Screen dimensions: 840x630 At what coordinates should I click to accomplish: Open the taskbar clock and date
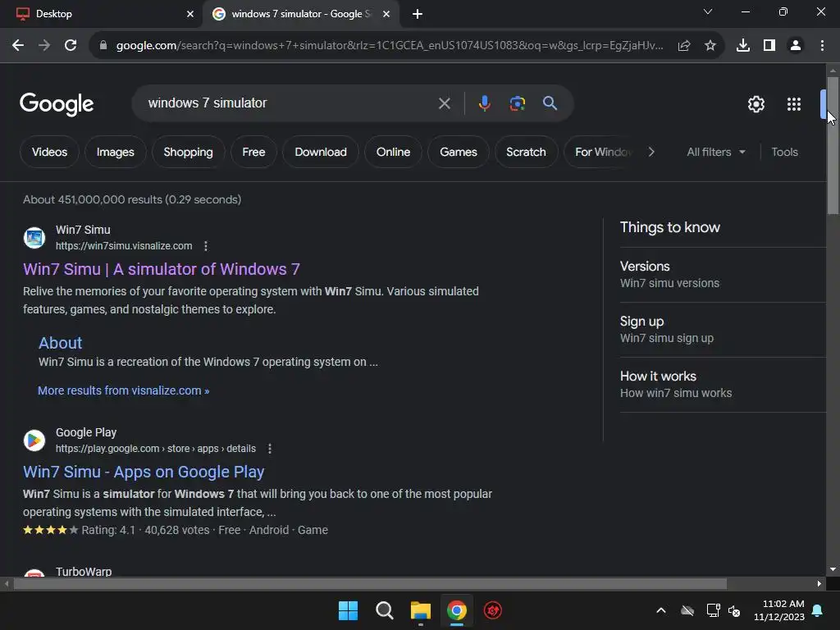(x=779, y=610)
